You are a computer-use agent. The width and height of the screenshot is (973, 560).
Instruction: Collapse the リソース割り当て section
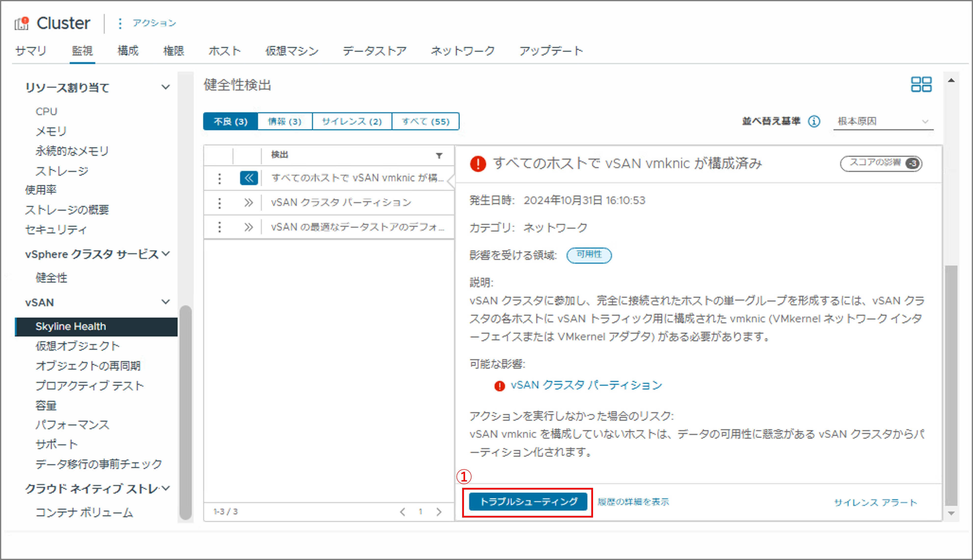(165, 87)
